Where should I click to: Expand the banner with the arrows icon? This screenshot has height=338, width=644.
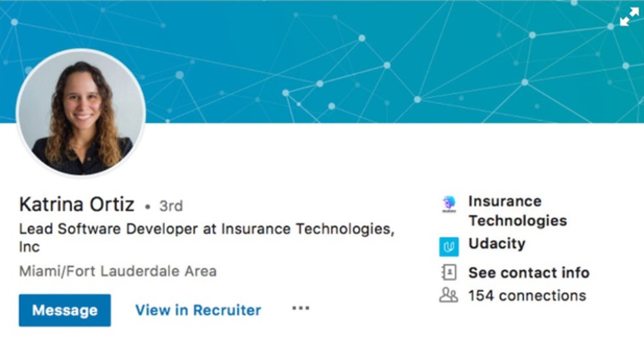629,17
